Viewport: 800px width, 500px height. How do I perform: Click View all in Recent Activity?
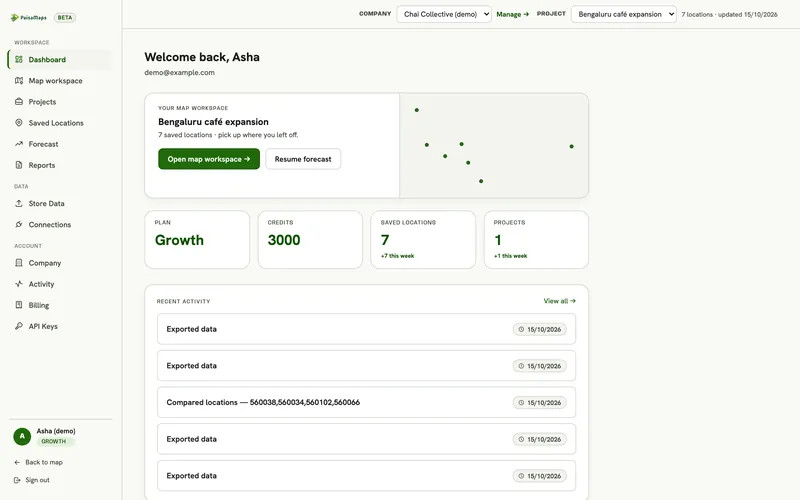click(559, 301)
